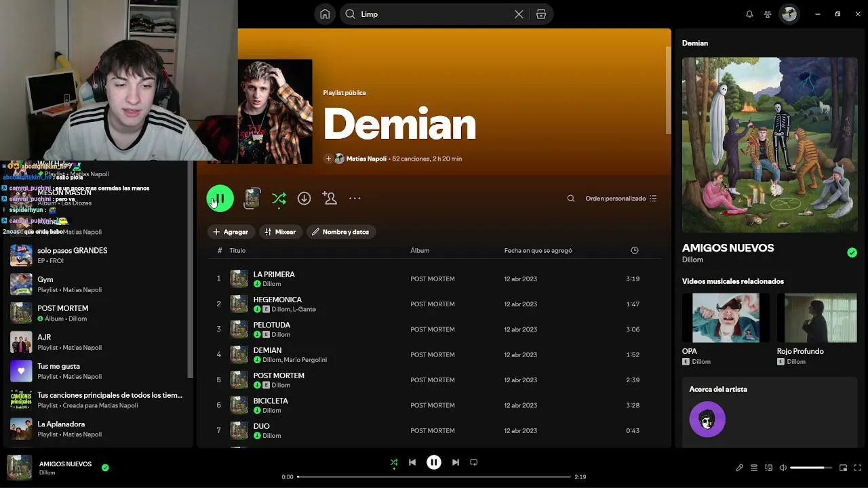
Task: Open POST MORTEM album in LA PRIMERA row
Action: [x=433, y=279]
